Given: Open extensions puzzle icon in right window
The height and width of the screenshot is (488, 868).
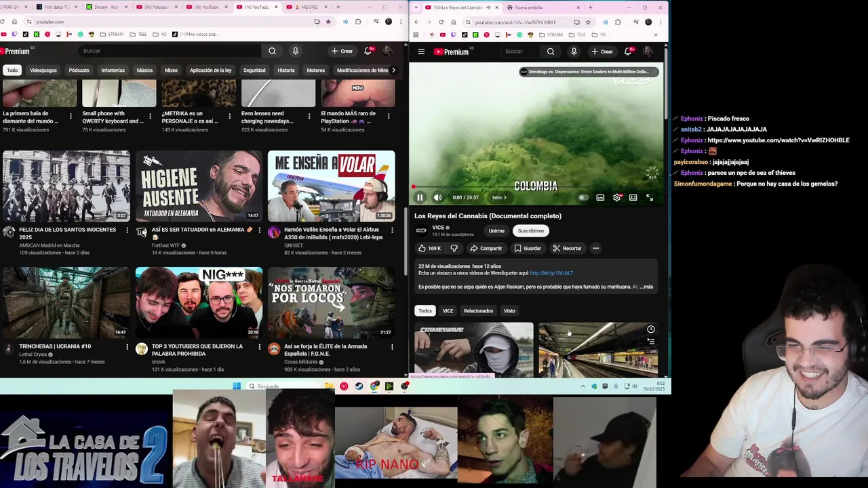Looking at the screenshot, I should point(618,22).
